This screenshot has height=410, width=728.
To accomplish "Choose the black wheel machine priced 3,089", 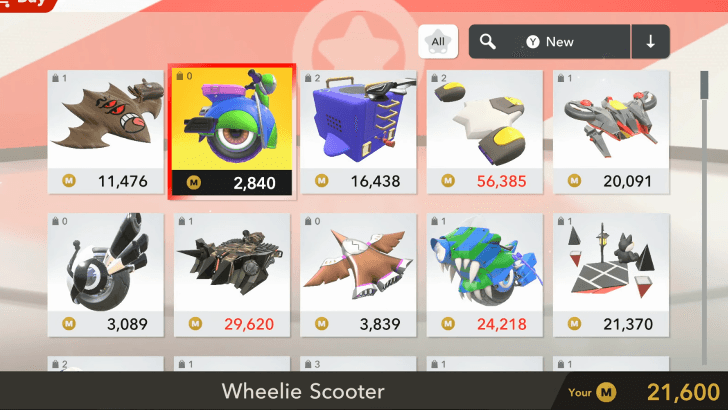I will (x=106, y=275).
